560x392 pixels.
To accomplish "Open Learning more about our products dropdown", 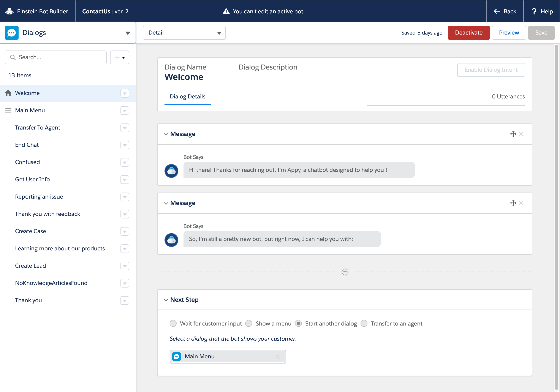I will [125, 249].
